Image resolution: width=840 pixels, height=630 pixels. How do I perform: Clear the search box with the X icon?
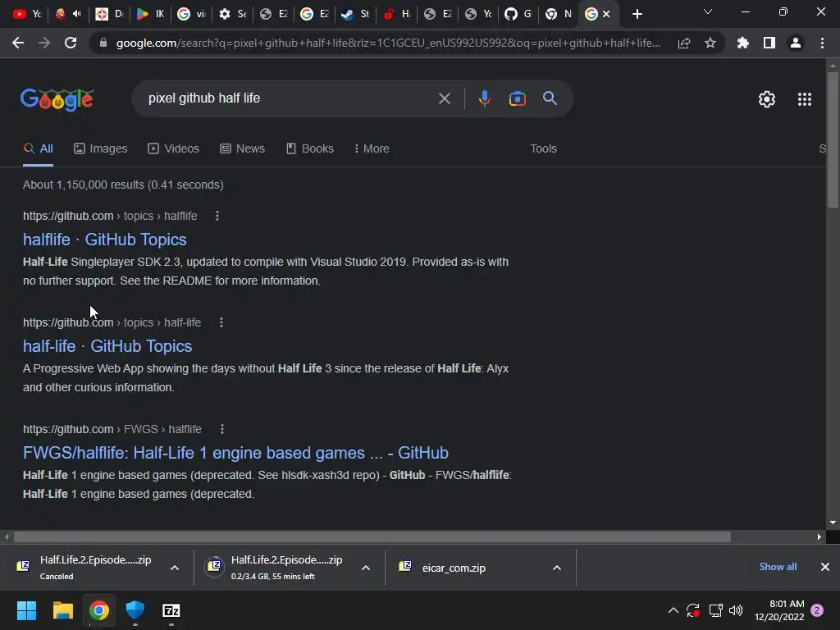pos(444,98)
